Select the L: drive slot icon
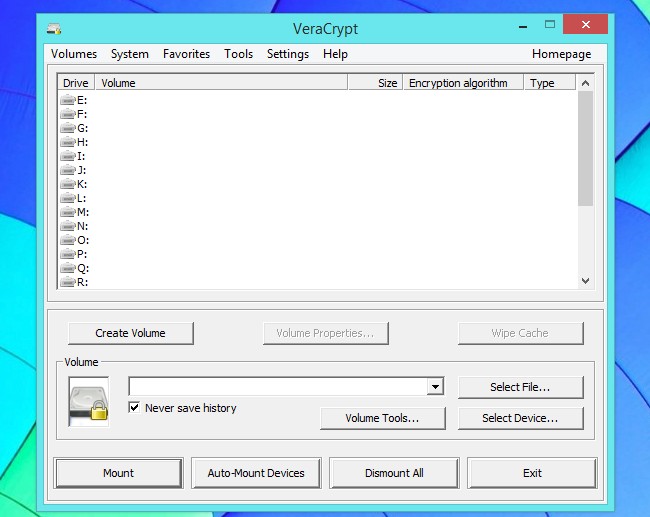Screen dimensions: 650x517 (x=68, y=198)
